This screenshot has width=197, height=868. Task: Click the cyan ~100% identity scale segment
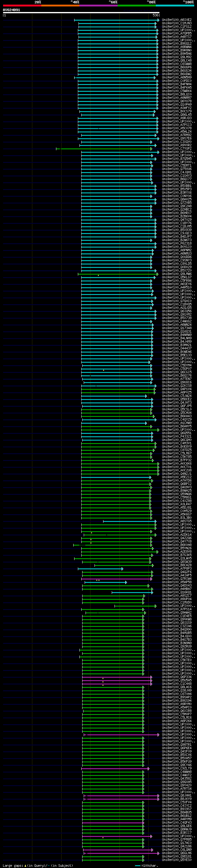[175, 6]
